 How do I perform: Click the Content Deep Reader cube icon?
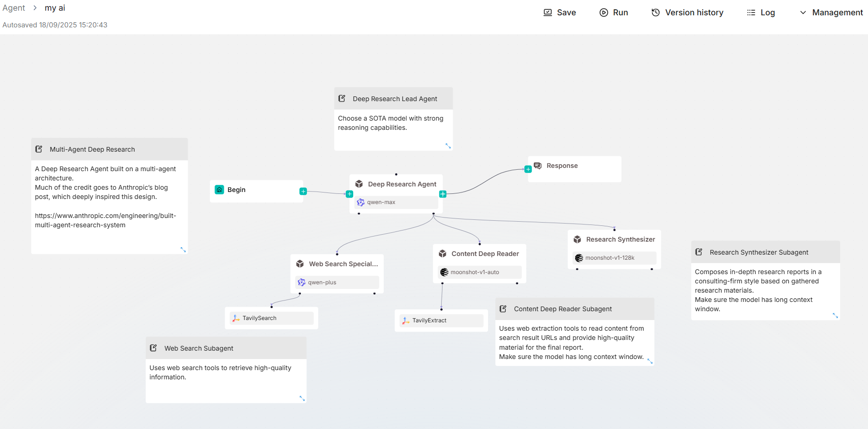[x=443, y=254]
